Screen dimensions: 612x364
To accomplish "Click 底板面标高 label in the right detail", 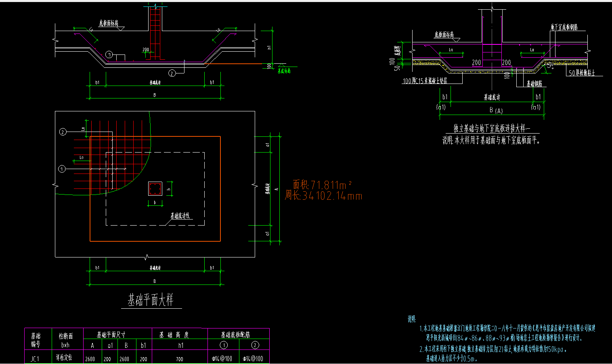I will pos(444,35).
